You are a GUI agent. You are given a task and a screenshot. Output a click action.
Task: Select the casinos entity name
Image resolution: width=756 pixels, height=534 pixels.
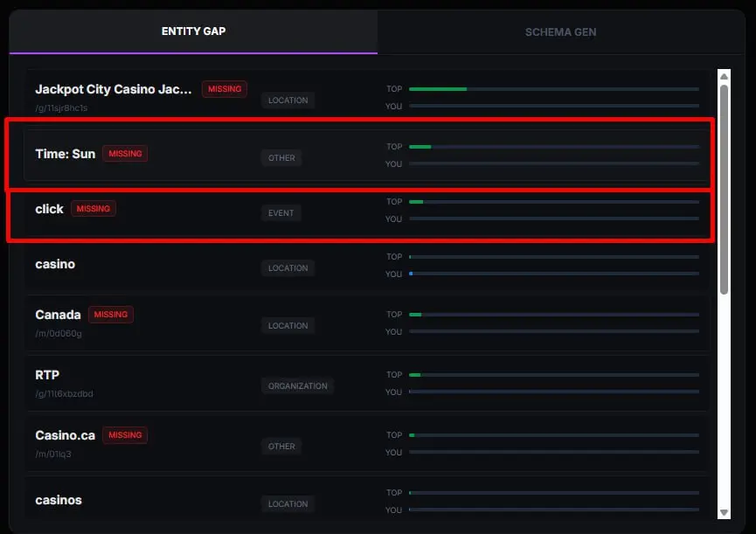pyautogui.click(x=59, y=501)
